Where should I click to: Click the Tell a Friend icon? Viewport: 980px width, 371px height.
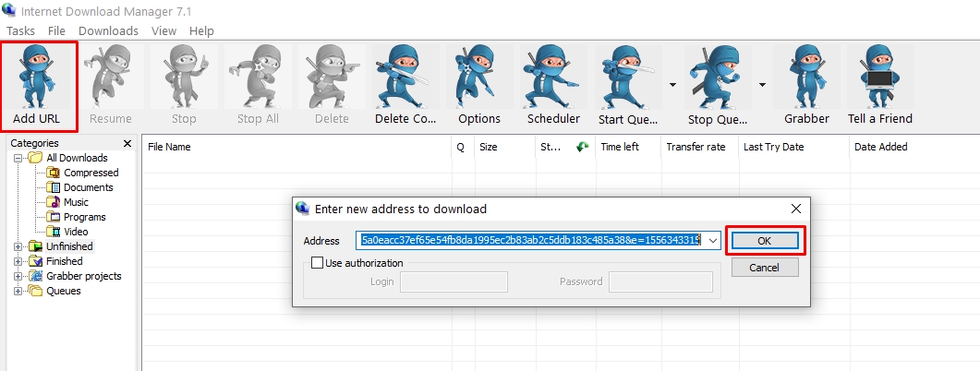pos(880,77)
